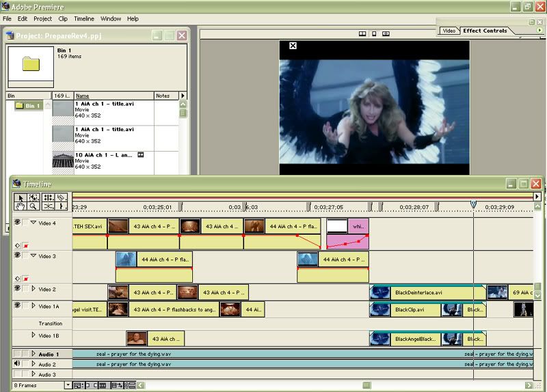Select the Range Select tool
The width and height of the screenshot is (547, 392).
[x=34, y=197]
